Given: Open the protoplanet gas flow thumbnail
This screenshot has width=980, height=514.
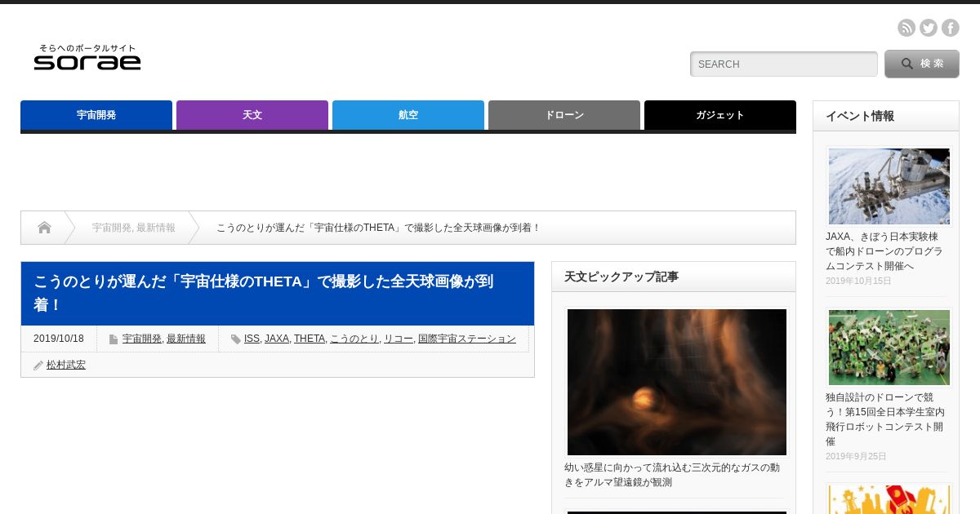Looking at the screenshot, I should 677,382.
